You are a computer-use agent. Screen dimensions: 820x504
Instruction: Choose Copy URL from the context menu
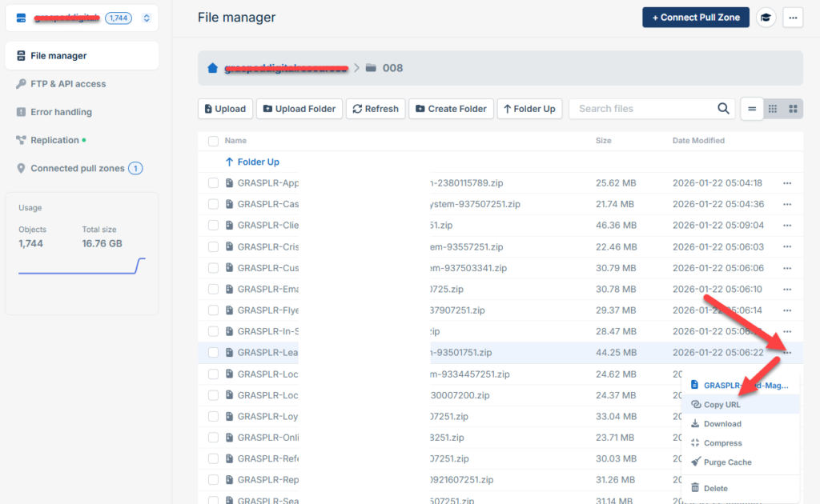pyautogui.click(x=722, y=405)
